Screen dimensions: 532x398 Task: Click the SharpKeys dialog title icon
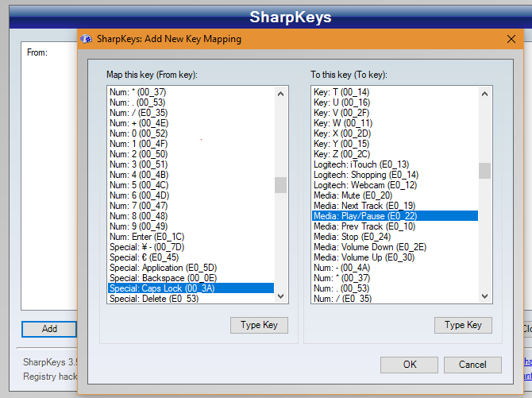[x=87, y=39]
